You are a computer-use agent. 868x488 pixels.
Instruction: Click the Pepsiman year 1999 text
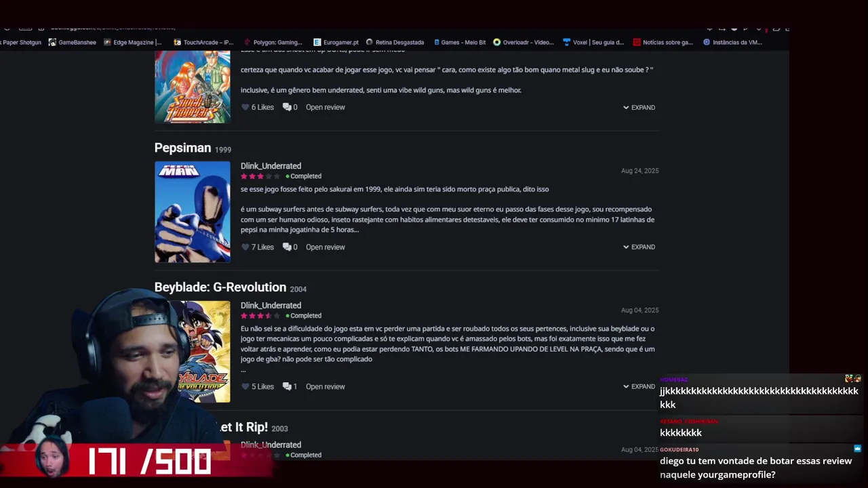click(222, 150)
